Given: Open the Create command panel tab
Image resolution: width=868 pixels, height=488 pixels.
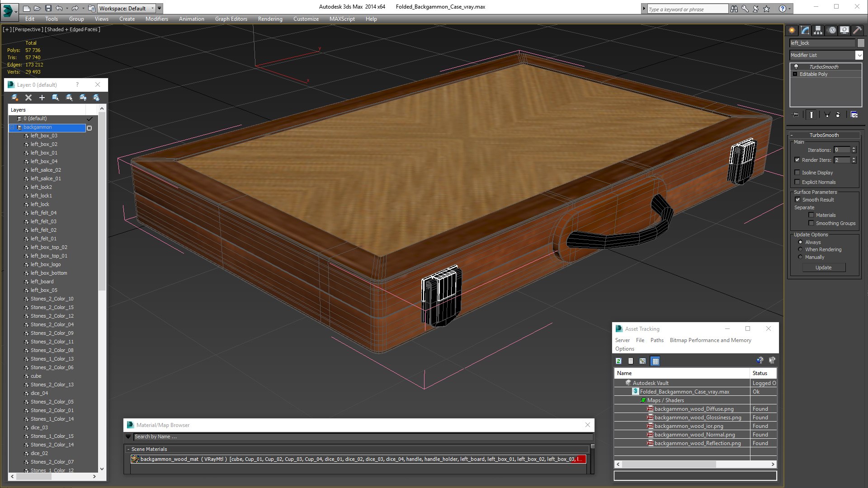Looking at the screenshot, I should pyautogui.click(x=792, y=30).
